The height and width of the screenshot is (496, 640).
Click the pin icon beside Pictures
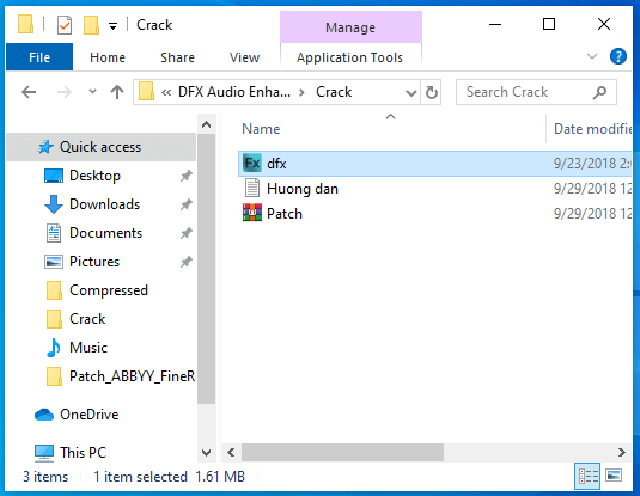click(186, 262)
